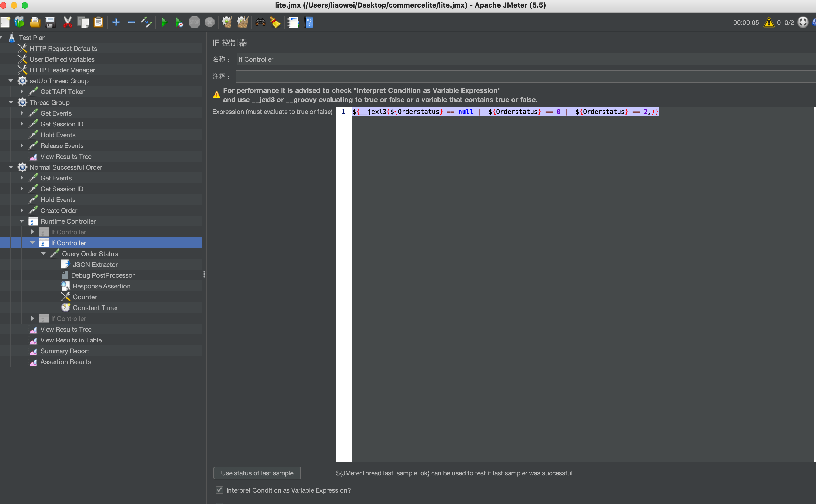Select HTTP Header Manager element

pyautogui.click(x=62, y=70)
